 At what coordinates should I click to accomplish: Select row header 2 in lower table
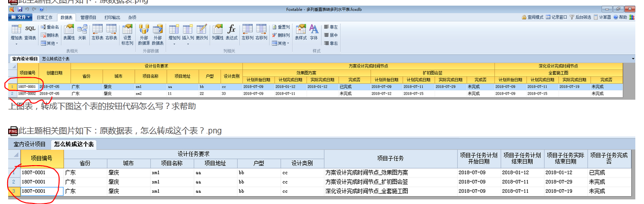click(15, 182)
